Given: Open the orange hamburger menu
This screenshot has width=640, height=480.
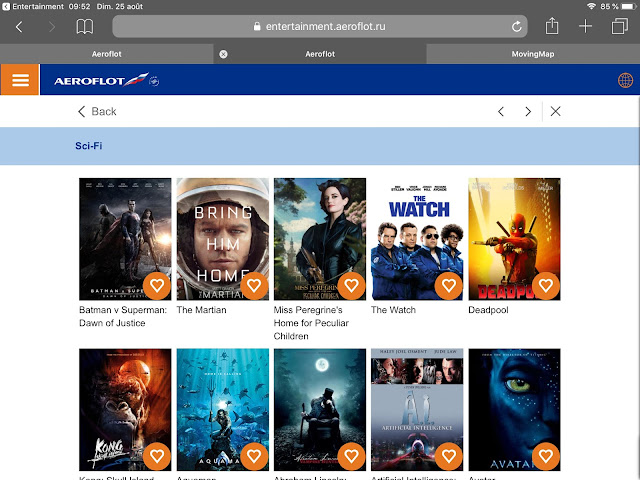Looking at the screenshot, I should coord(20,80).
